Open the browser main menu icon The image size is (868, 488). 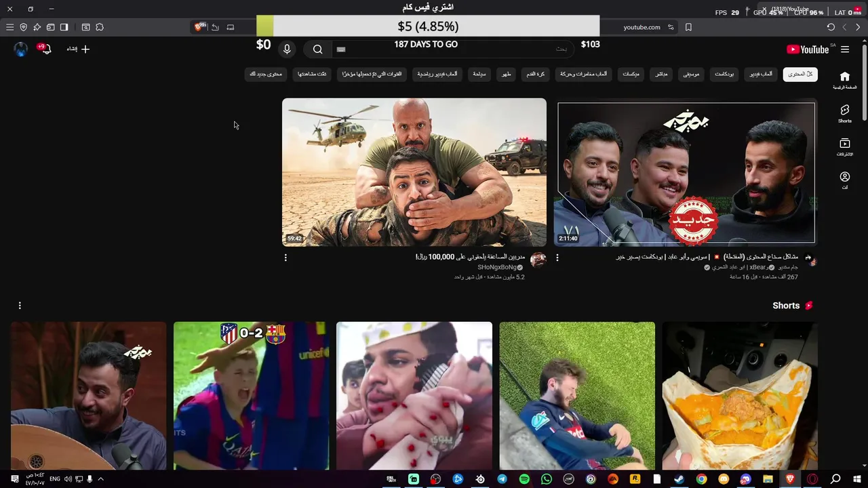pos(9,27)
